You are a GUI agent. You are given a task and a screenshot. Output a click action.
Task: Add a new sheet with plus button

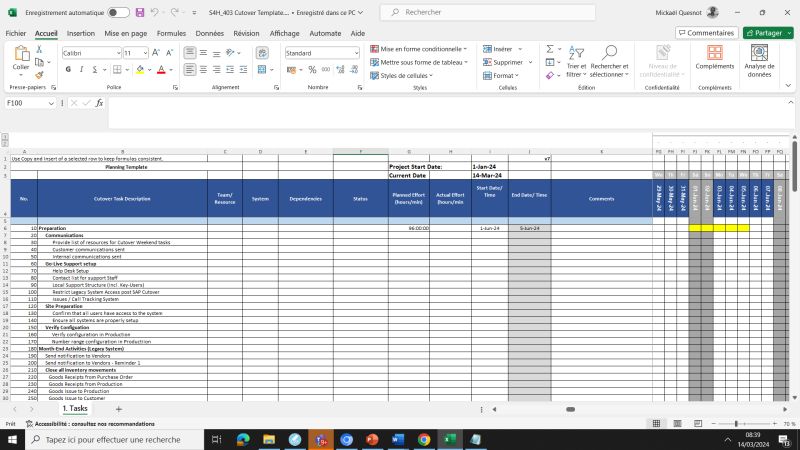click(x=118, y=409)
